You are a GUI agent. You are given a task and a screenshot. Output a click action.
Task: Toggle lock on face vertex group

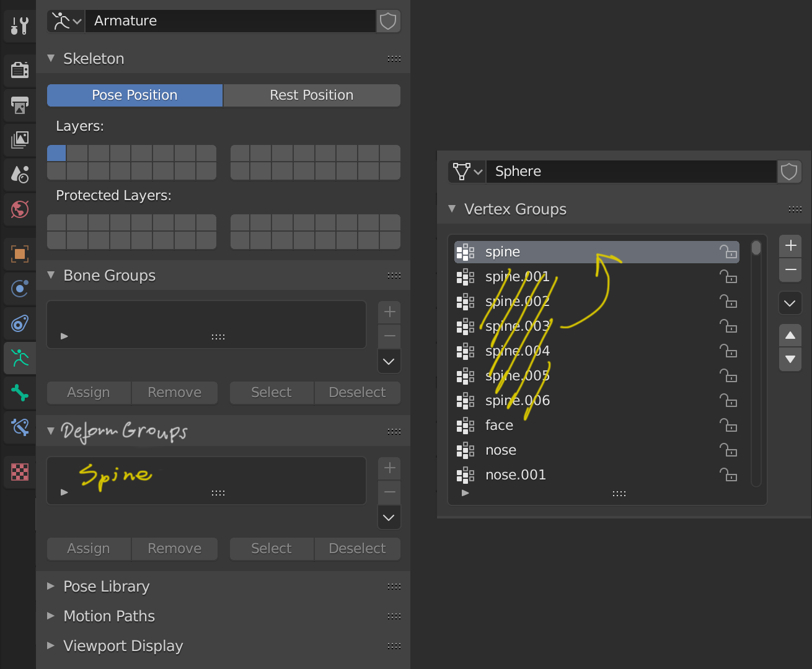click(728, 426)
